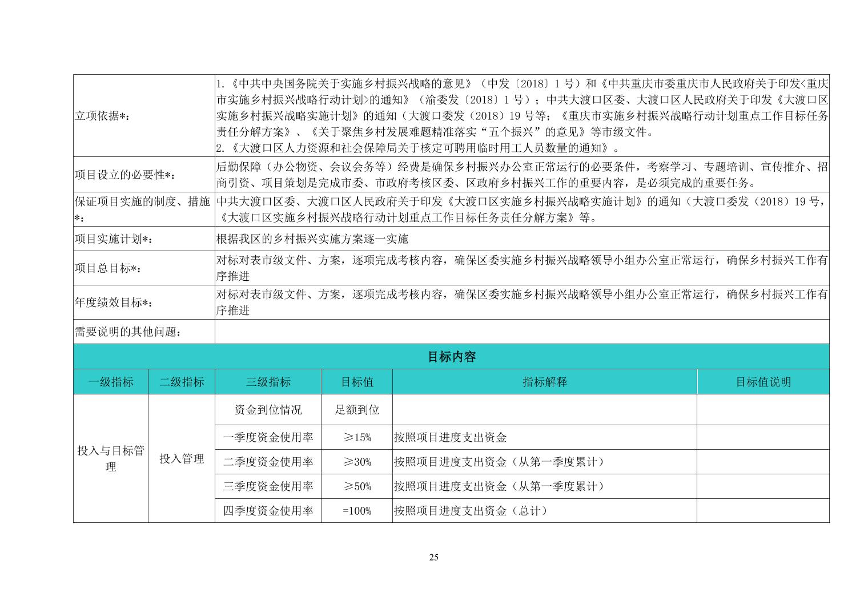Click the 三级指标 column header
868x613 pixels.
pyautogui.click(x=268, y=382)
